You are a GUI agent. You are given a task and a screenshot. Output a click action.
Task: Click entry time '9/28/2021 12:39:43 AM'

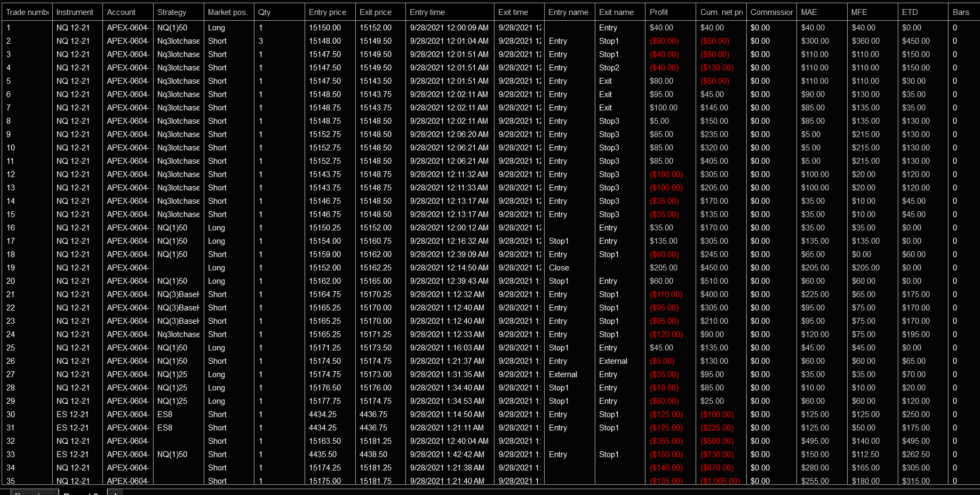450,281
